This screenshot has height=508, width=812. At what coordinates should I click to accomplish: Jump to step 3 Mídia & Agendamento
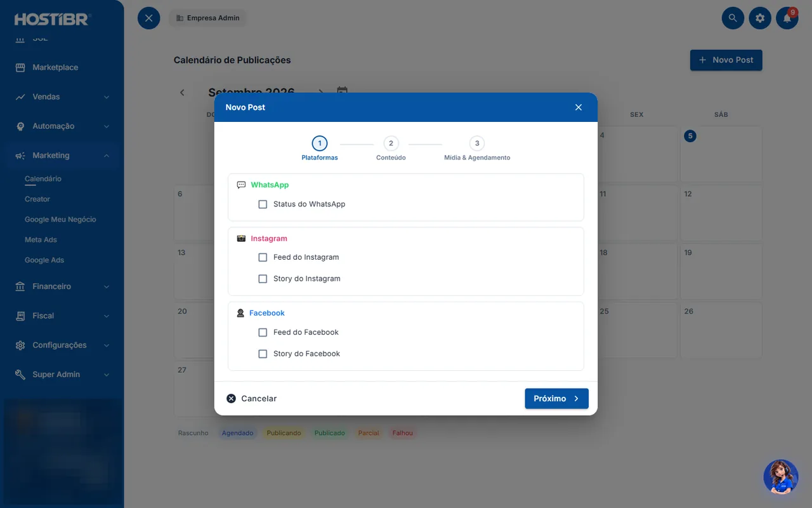tap(477, 149)
